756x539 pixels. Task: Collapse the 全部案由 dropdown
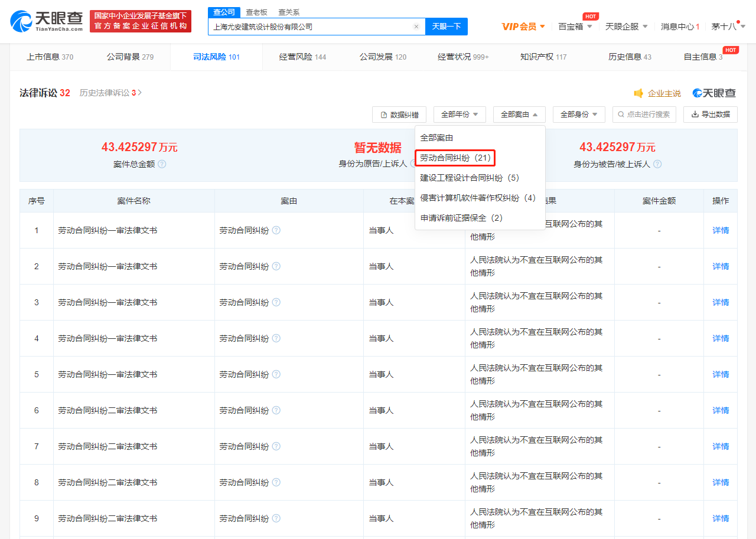pyautogui.click(x=519, y=115)
